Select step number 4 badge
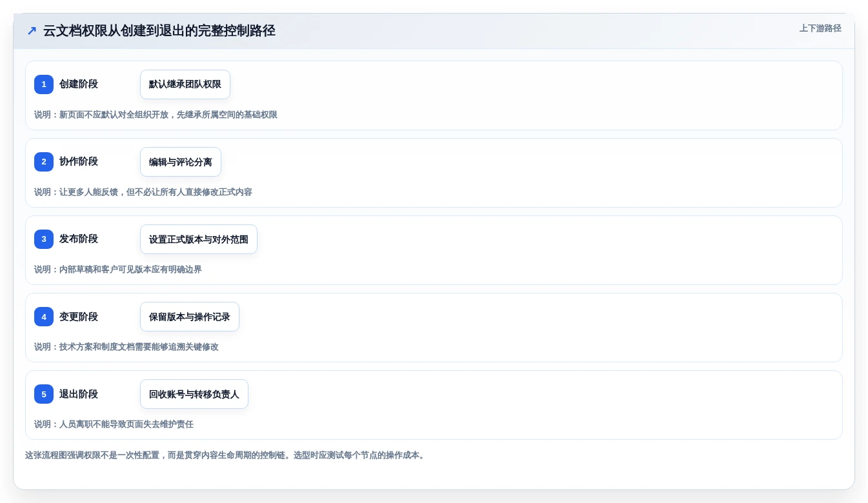The image size is (868, 503). click(44, 317)
